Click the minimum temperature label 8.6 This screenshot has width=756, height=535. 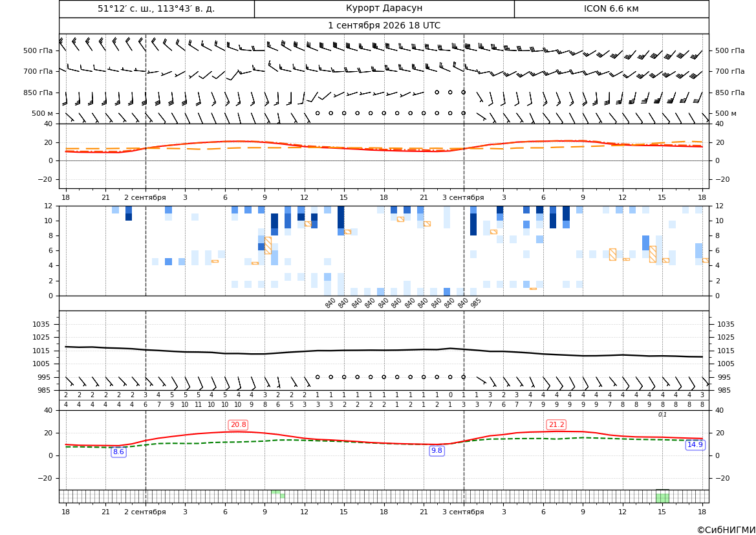tap(118, 452)
